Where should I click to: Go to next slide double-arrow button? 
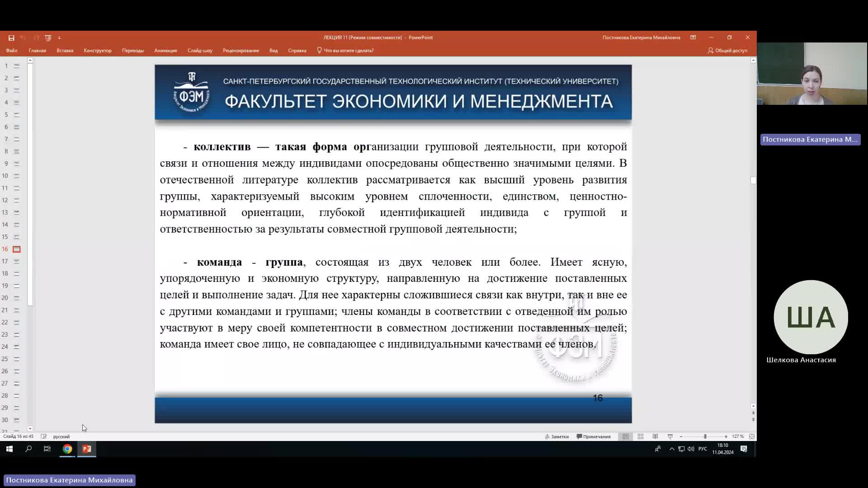click(753, 420)
